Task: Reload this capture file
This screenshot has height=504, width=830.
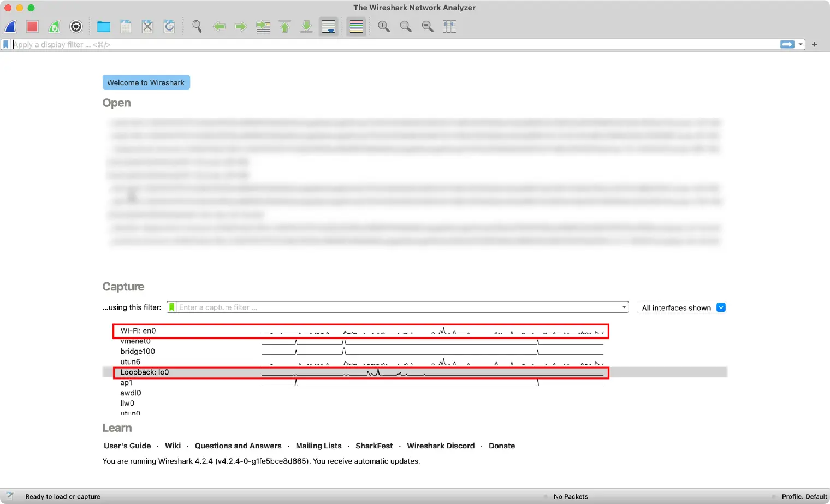Action: click(169, 26)
